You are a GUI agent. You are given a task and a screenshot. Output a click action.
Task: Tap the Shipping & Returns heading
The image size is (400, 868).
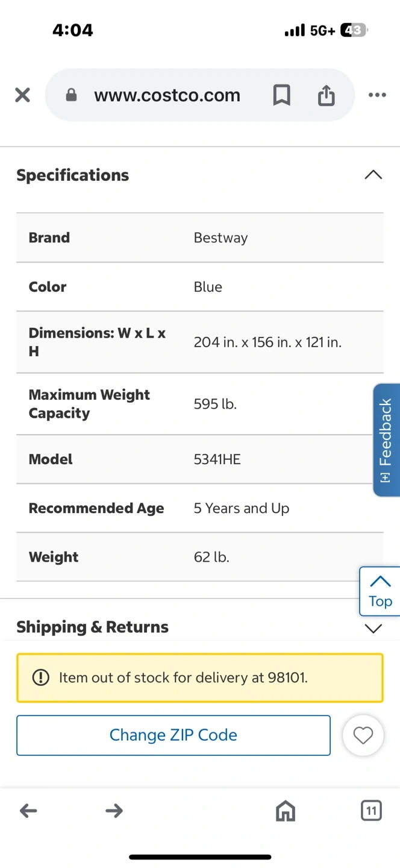click(92, 627)
